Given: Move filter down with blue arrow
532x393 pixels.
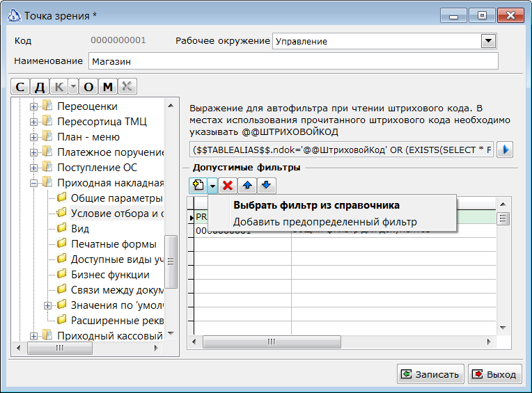Looking at the screenshot, I should coord(267,185).
